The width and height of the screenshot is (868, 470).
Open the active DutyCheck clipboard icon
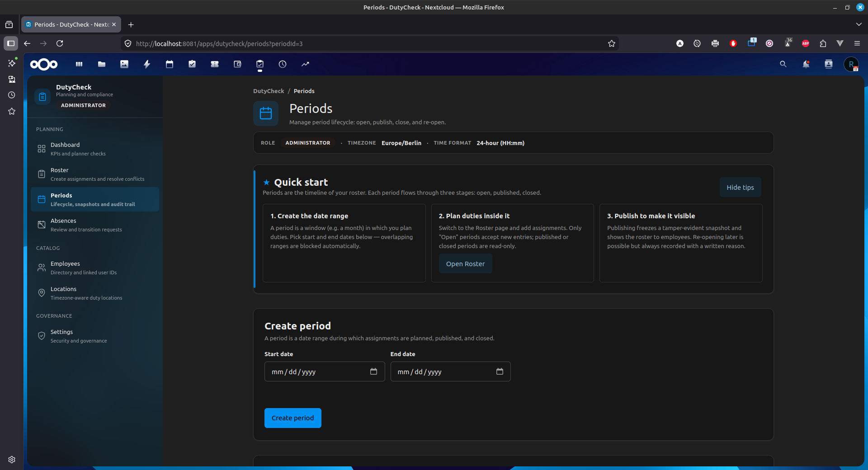pos(260,64)
